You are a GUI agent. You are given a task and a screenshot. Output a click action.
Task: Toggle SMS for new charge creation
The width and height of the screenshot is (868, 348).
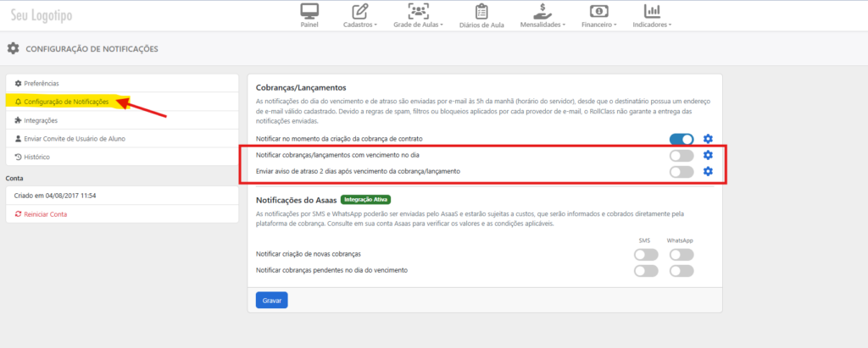tap(646, 255)
